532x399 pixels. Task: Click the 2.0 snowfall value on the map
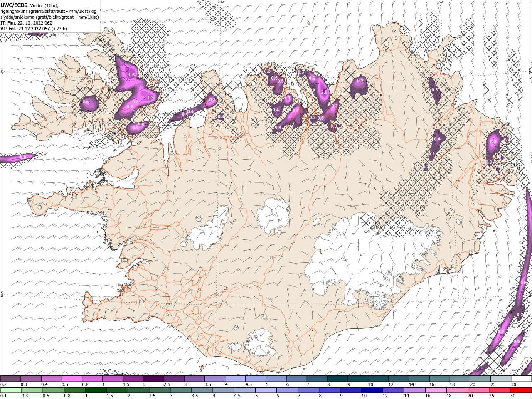(x=325, y=92)
